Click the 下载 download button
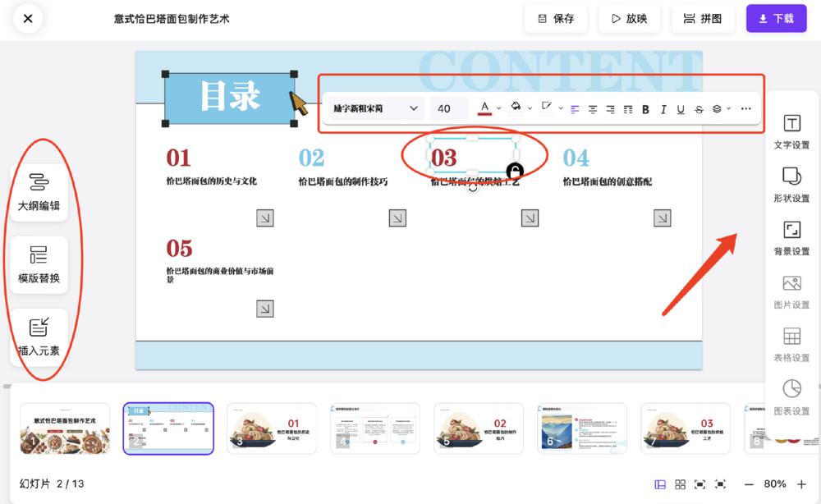The image size is (821, 504). [776, 18]
